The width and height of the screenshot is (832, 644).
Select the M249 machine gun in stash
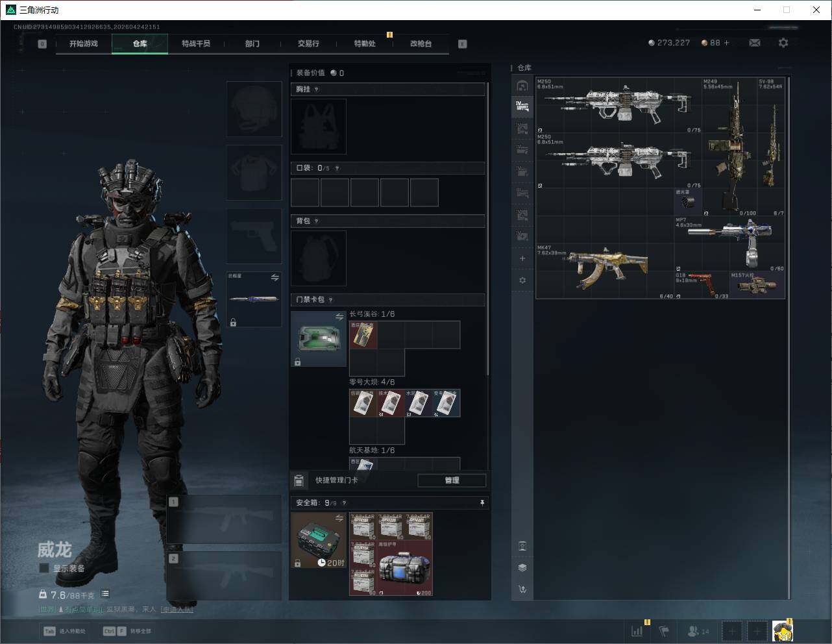[x=729, y=147]
